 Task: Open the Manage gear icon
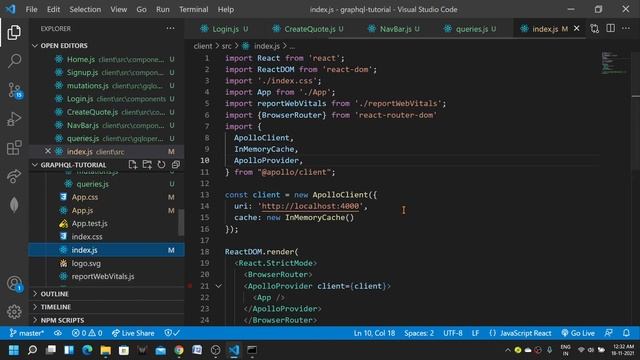click(x=14, y=312)
